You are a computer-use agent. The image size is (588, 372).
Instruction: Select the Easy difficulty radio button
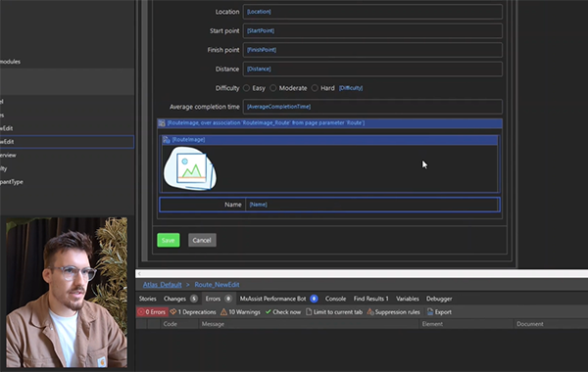(246, 88)
